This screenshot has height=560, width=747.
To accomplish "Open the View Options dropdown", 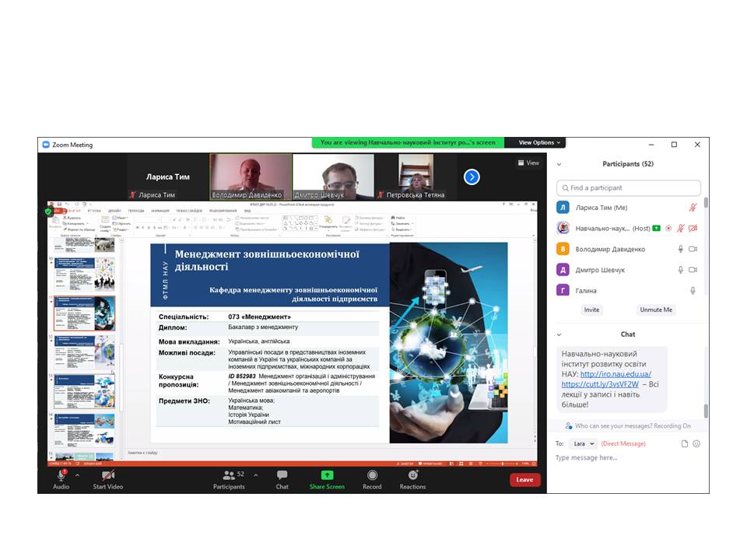I will point(539,142).
